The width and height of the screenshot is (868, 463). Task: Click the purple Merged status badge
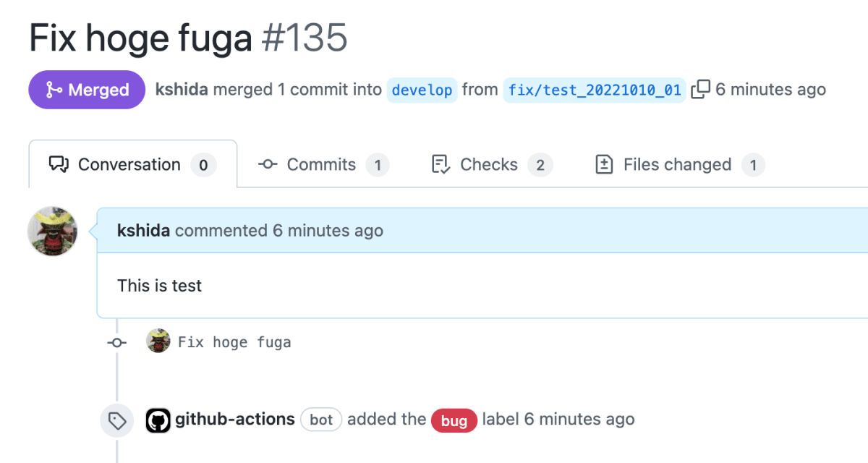88,90
